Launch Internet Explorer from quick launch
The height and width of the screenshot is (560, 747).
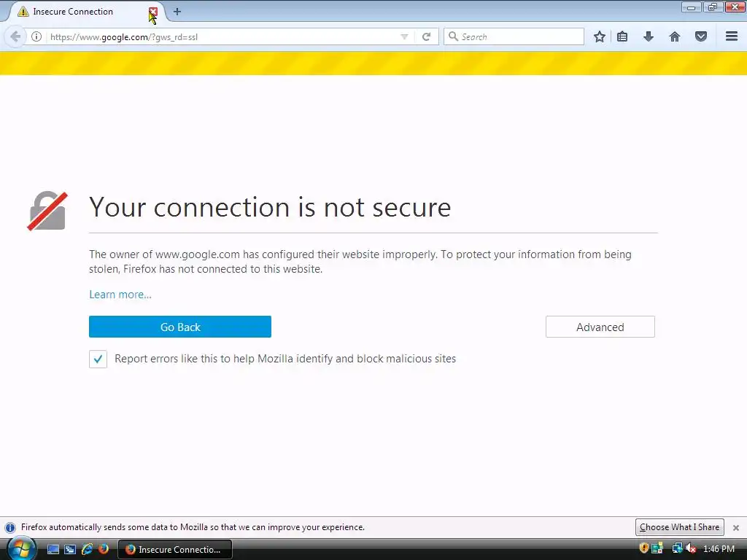(x=88, y=550)
